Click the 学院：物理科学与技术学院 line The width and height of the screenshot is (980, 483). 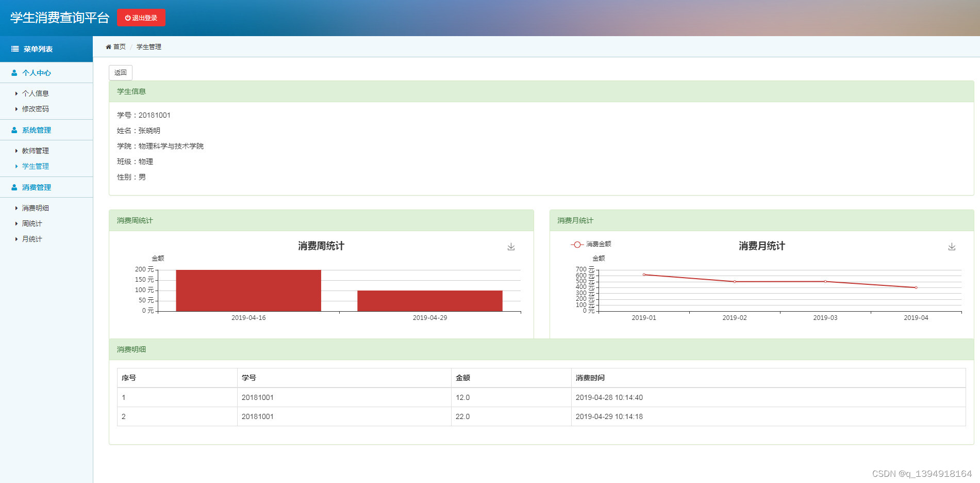[160, 146]
